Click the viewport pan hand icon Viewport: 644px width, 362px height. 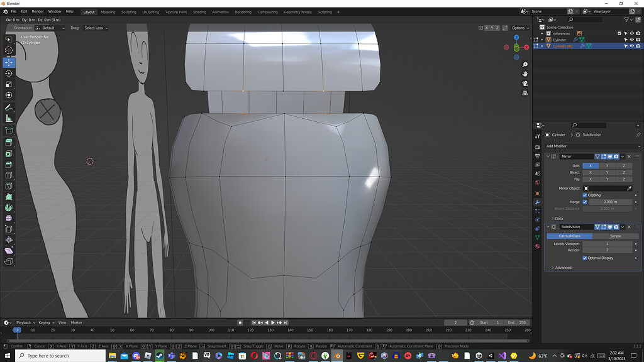click(525, 74)
